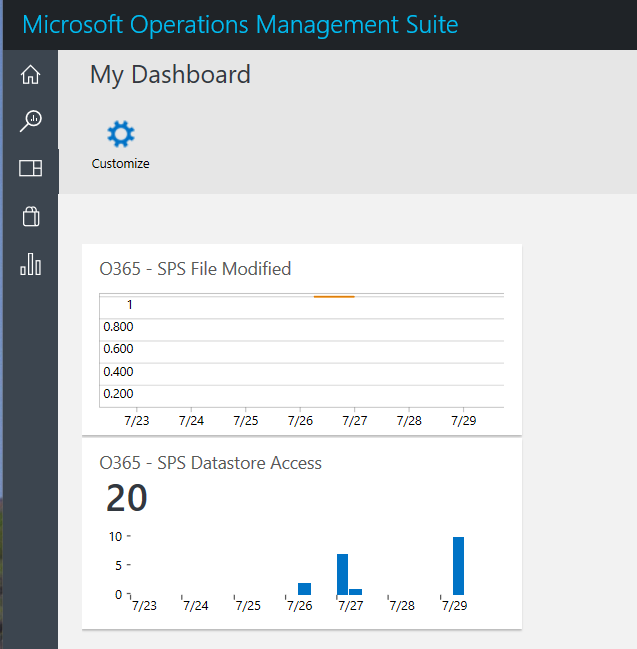
Task: Click the My Dashboard heading
Action: point(170,75)
